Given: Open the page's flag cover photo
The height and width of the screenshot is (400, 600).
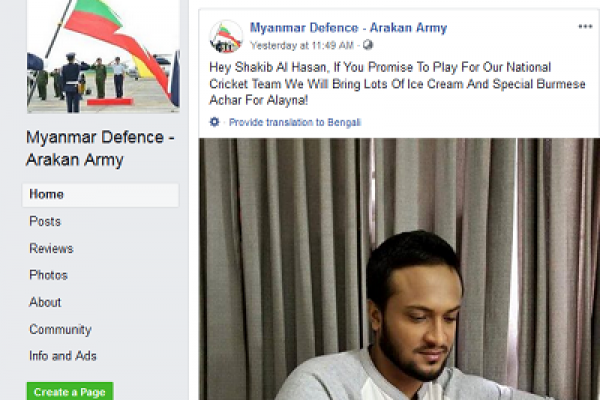Looking at the screenshot, I should (103, 56).
